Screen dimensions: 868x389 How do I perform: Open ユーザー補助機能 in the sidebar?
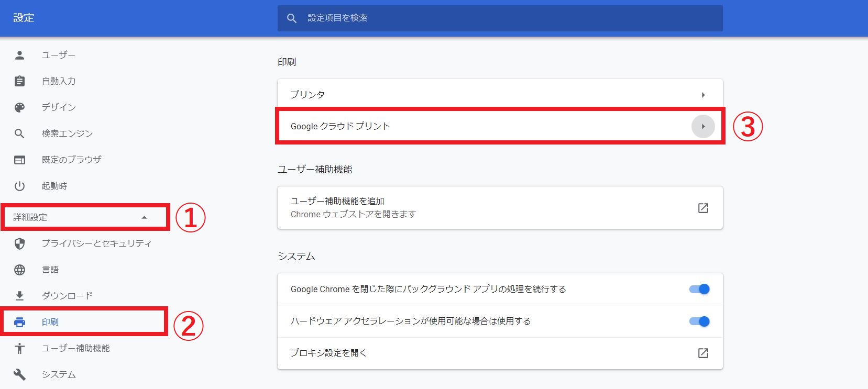pos(76,348)
